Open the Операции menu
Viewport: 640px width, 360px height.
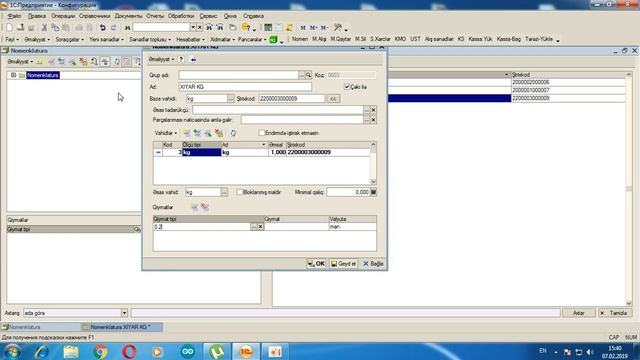pyautogui.click(x=63, y=16)
